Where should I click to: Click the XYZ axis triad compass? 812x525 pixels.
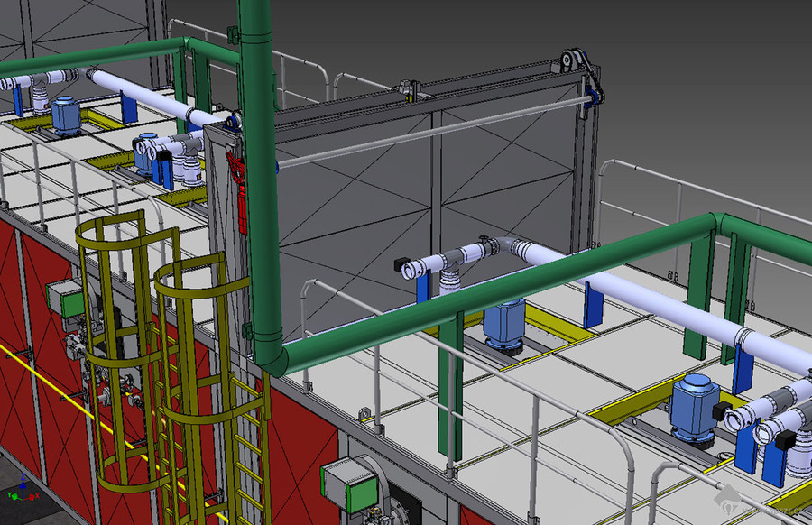click(x=23, y=488)
